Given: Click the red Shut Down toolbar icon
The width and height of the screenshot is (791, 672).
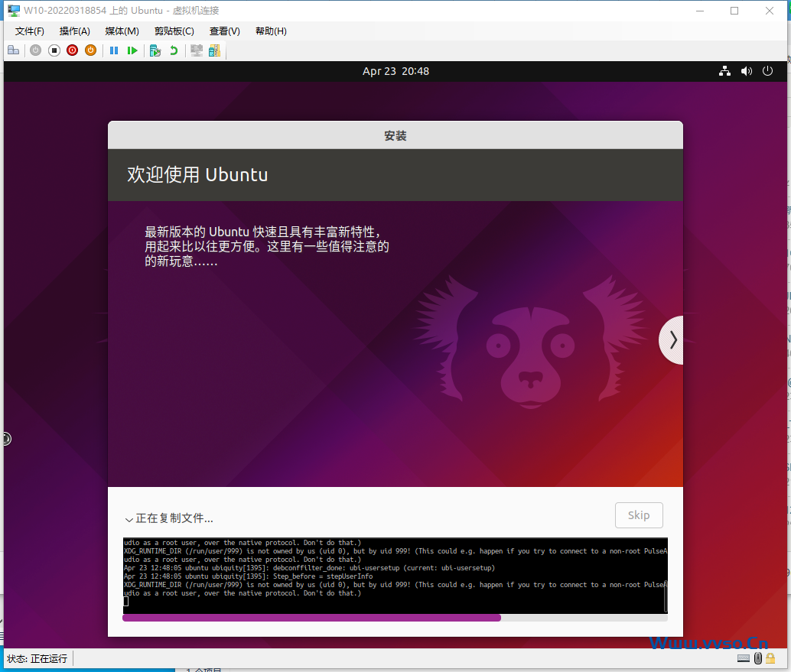Looking at the screenshot, I should click(72, 50).
